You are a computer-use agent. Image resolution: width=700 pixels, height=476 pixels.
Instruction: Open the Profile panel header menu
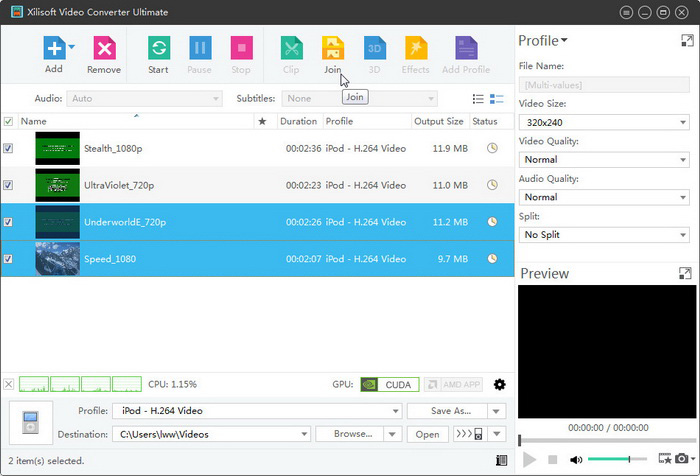tap(543, 41)
